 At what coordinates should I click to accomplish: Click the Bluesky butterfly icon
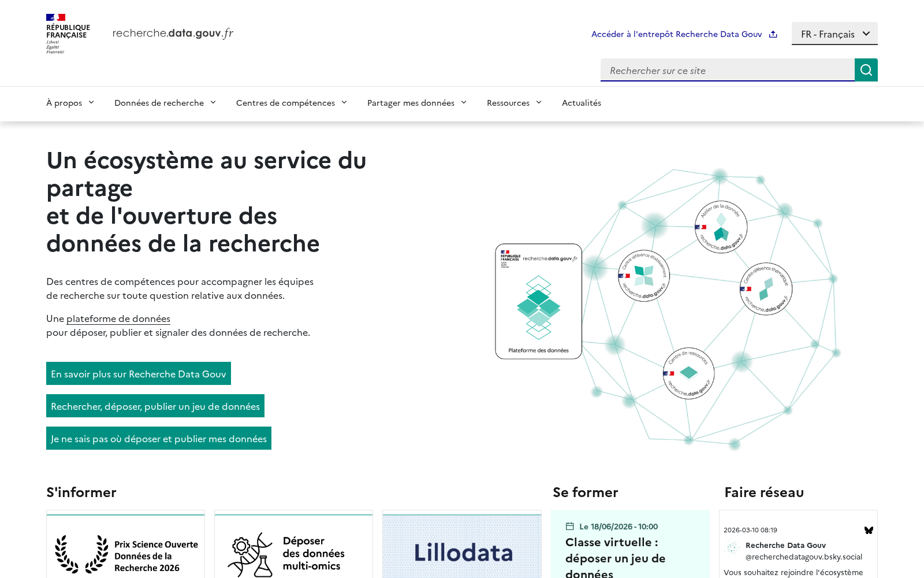click(x=869, y=530)
